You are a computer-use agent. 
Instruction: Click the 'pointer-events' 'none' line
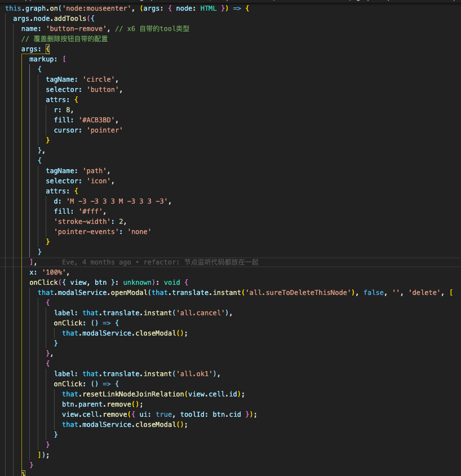pyautogui.click(x=103, y=232)
